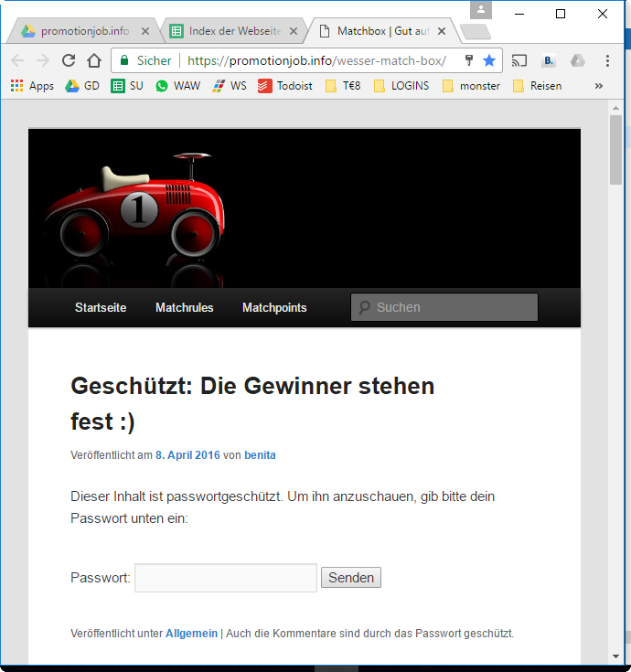Open the Todoist bookmark
The image size is (631, 672).
(x=285, y=86)
